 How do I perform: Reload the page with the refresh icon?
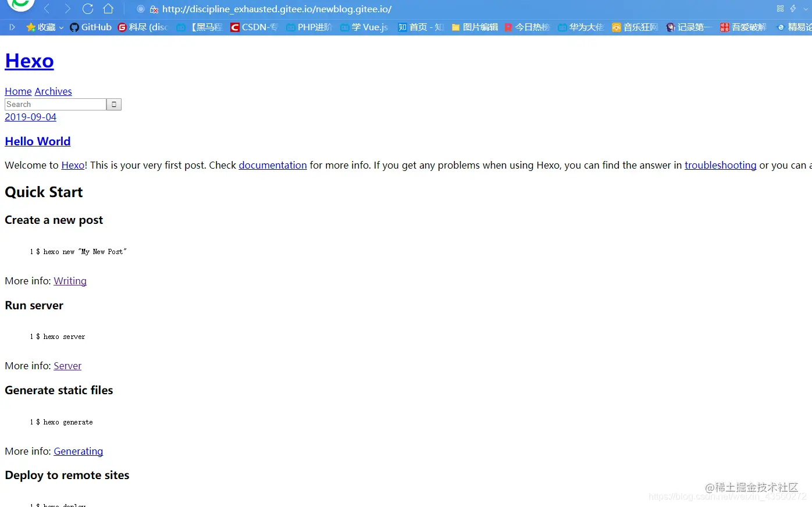[88, 9]
